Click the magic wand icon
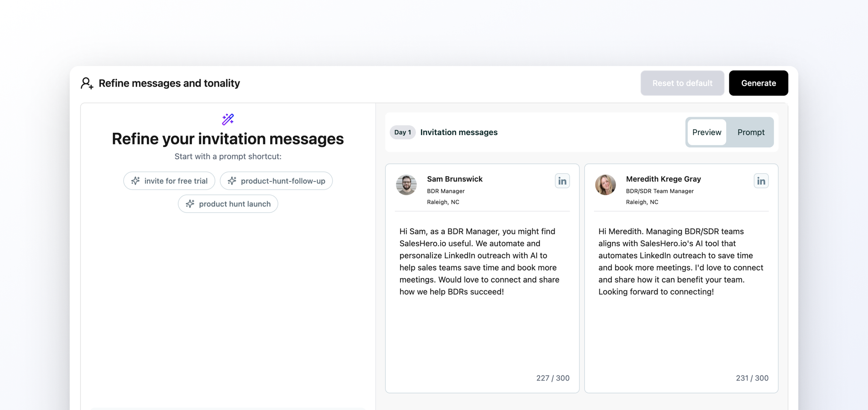This screenshot has width=868, height=410. click(228, 119)
